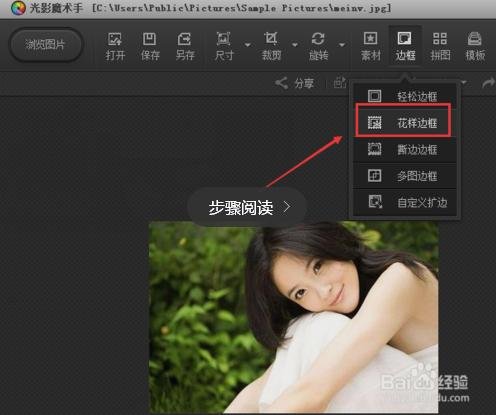The width and height of the screenshot is (496, 415).
Task: Click the 浏览图片 browse pictures button
Action: point(46,45)
